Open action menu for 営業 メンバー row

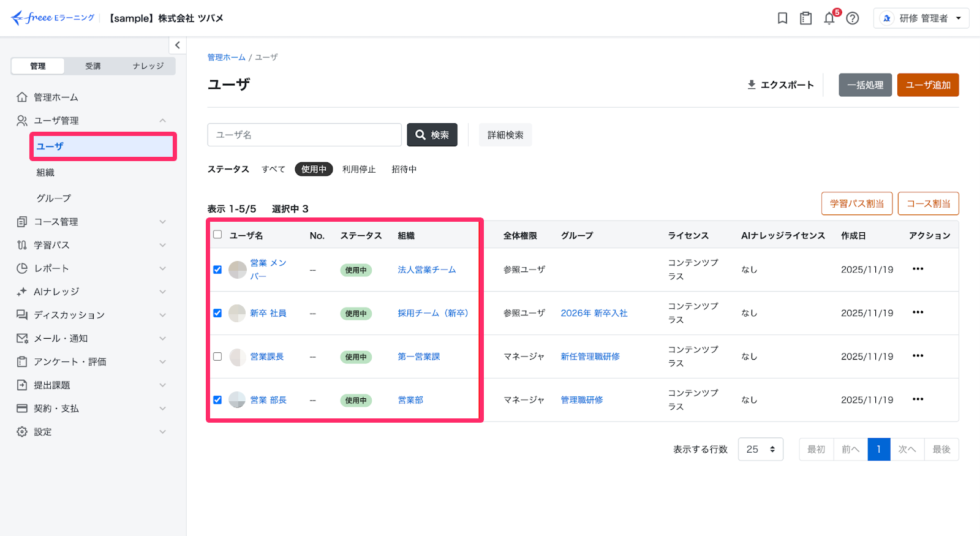pos(918,269)
